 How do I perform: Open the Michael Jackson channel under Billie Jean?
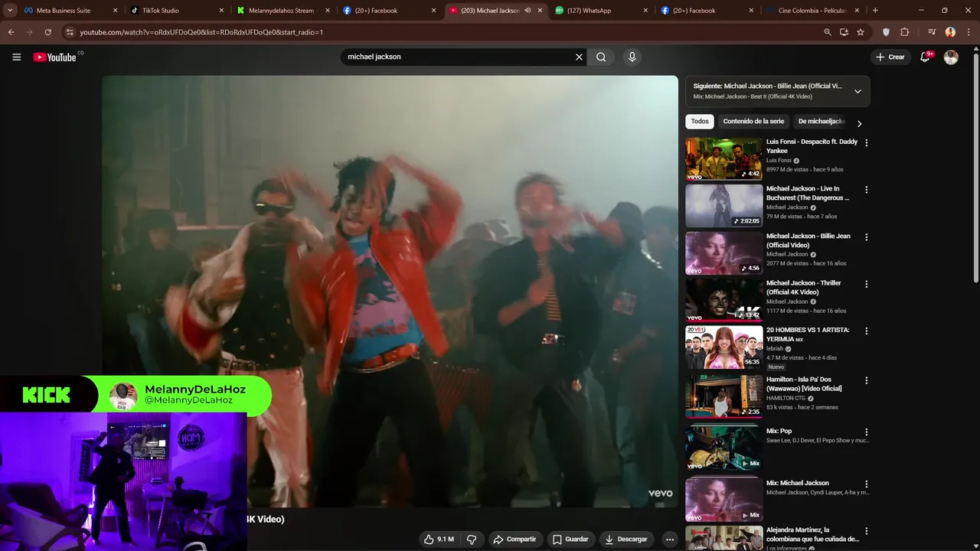point(787,254)
